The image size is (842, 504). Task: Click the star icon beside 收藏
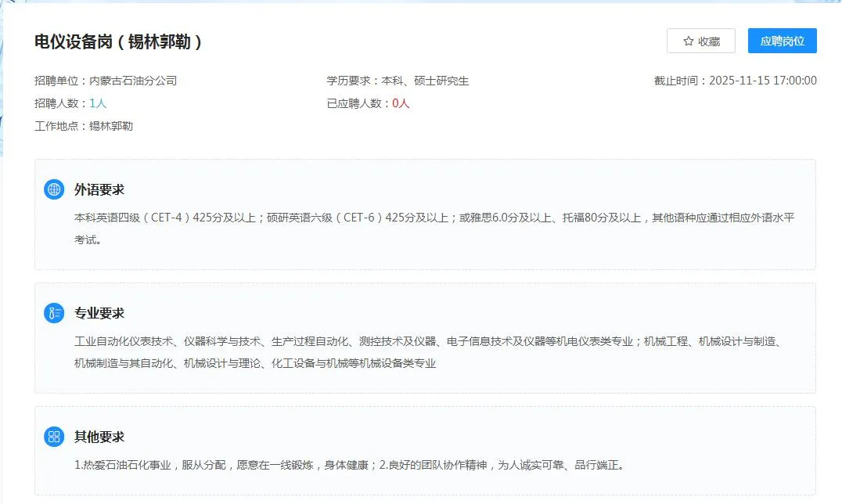(x=689, y=41)
